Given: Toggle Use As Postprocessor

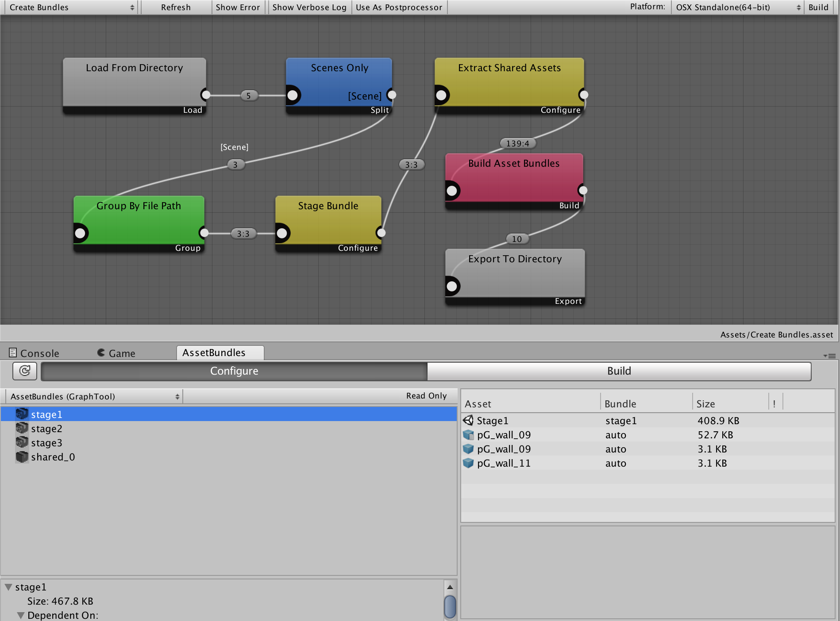Looking at the screenshot, I should (399, 7).
